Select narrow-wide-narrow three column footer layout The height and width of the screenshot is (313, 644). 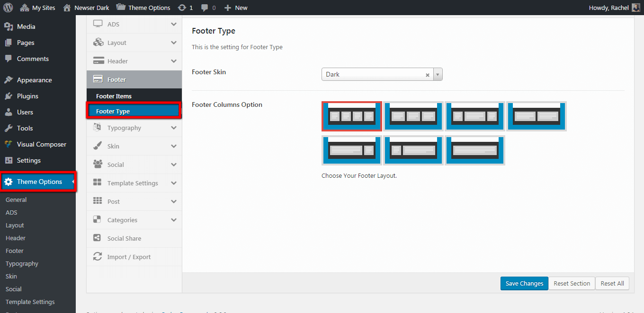click(475, 116)
